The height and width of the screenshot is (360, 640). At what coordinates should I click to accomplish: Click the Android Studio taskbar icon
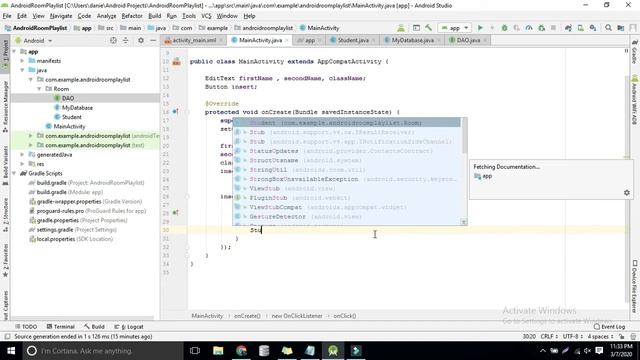tap(333, 351)
